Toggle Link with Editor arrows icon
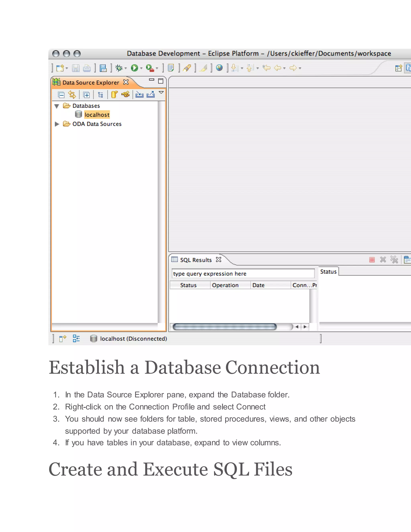The width and height of the screenshot is (411, 532). [72, 95]
